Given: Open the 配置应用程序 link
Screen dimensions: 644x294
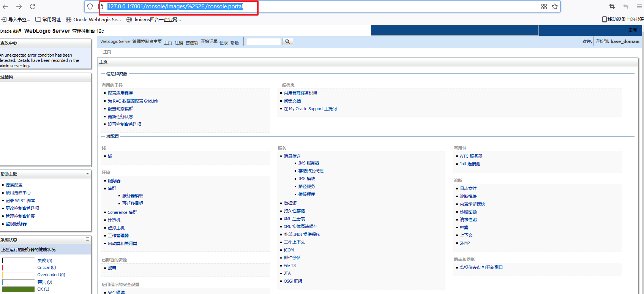Looking at the screenshot, I should point(120,93).
